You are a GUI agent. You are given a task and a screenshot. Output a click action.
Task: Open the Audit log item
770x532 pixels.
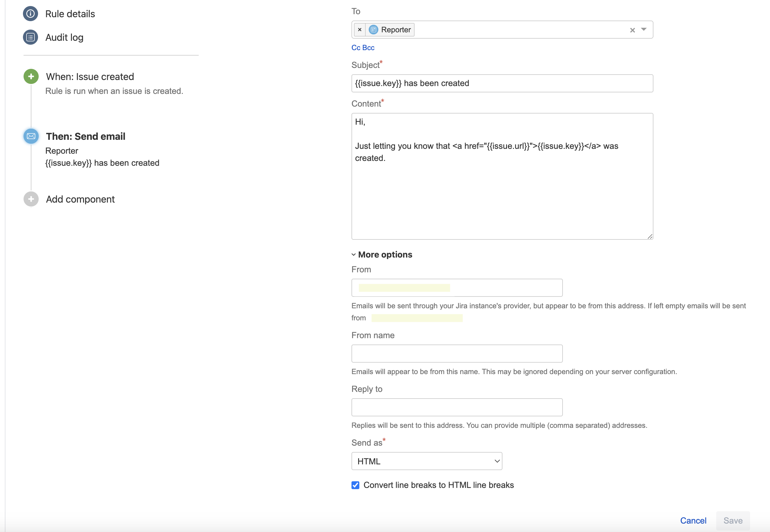(64, 37)
